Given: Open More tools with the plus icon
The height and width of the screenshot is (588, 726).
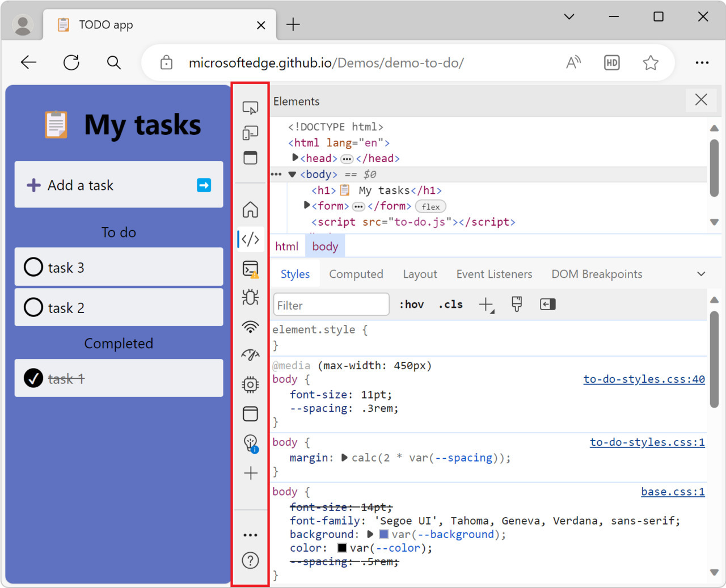Looking at the screenshot, I should [x=250, y=473].
